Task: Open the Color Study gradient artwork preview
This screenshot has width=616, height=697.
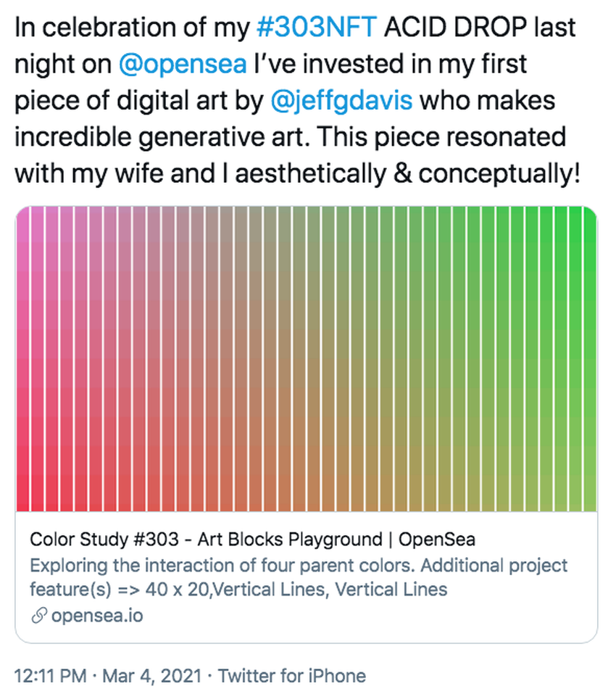Action: [x=306, y=359]
